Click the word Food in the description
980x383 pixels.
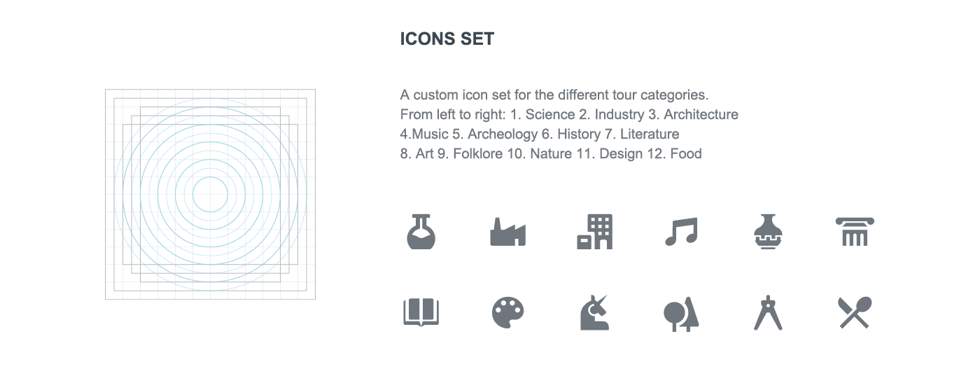click(x=686, y=153)
